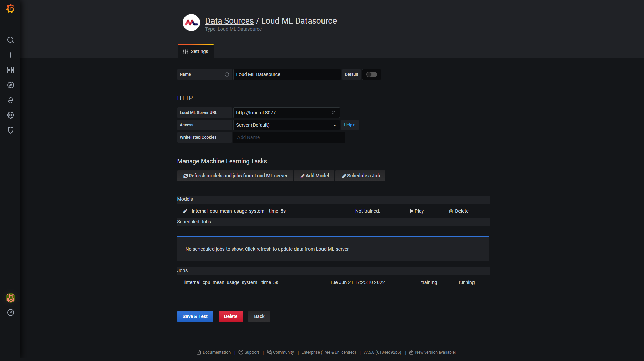Open Server Admin shield icon
The height and width of the screenshot is (361, 644).
(x=10, y=130)
